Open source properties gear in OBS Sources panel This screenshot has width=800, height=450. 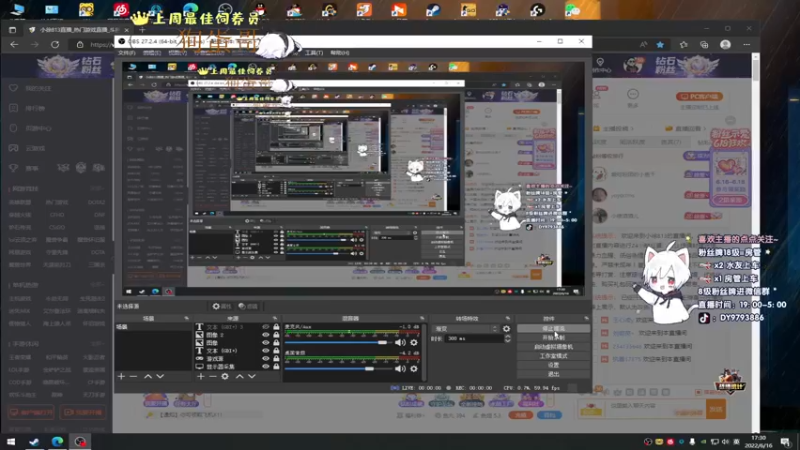(225, 377)
